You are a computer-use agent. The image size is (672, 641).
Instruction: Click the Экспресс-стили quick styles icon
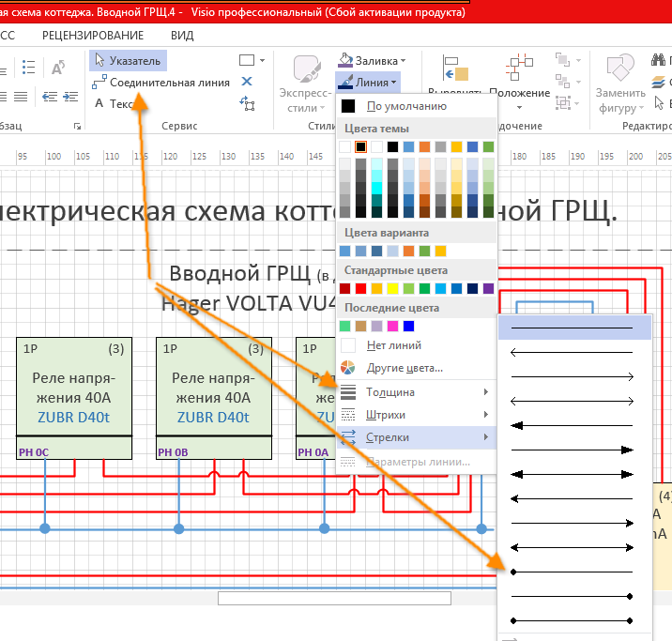(x=305, y=71)
